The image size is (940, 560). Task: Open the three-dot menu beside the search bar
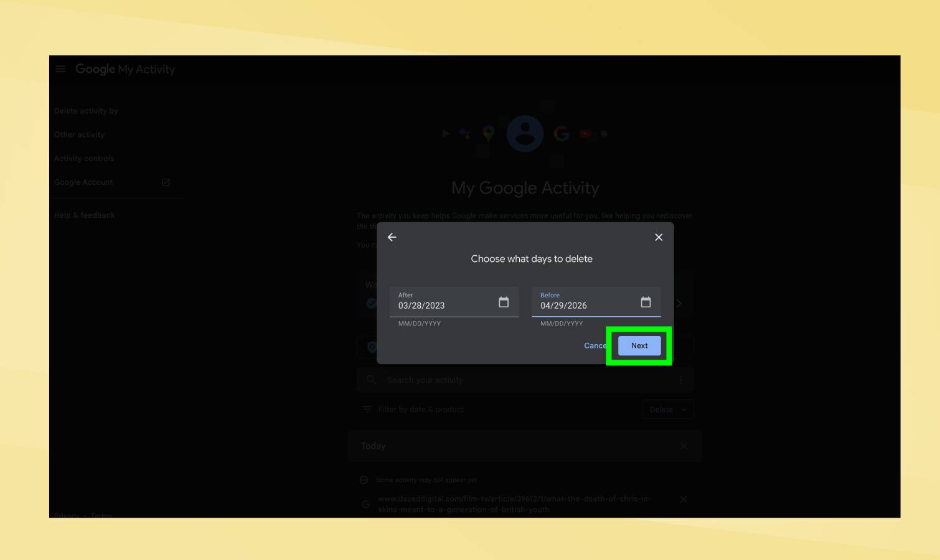(x=681, y=380)
